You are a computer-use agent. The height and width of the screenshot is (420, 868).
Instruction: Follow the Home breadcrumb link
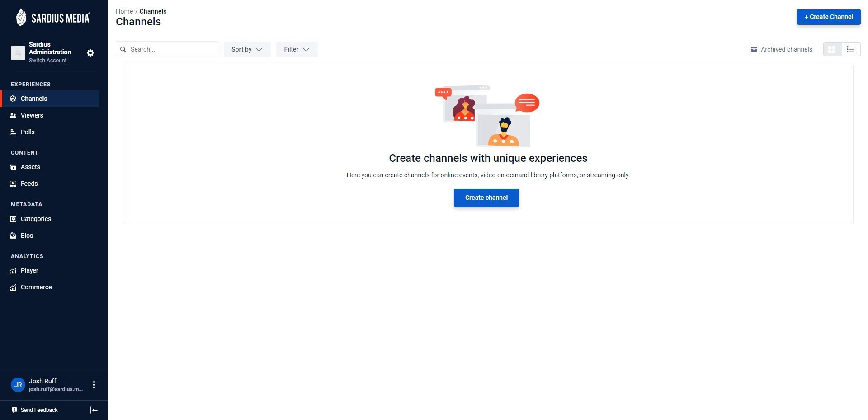click(x=124, y=11)
